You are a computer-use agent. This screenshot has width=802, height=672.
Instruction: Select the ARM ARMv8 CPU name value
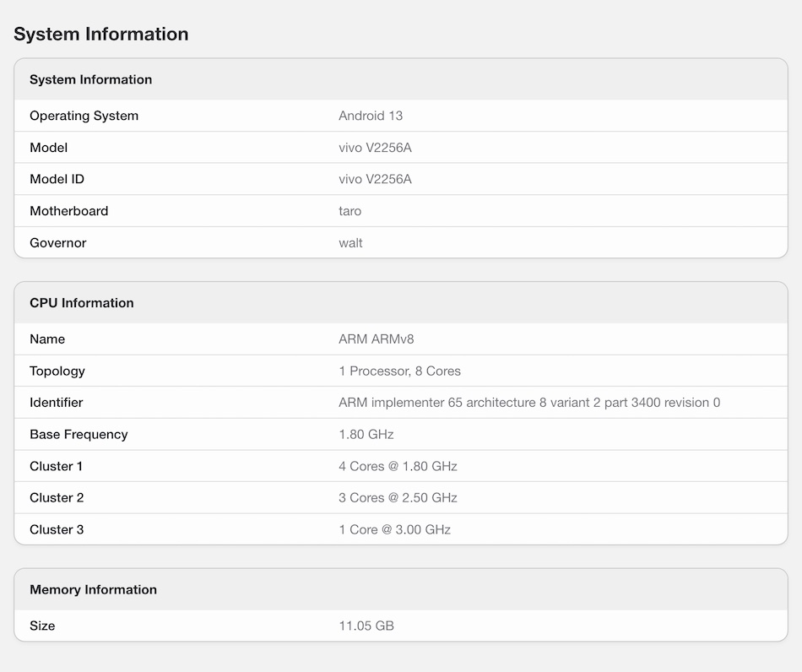[376, 339]
